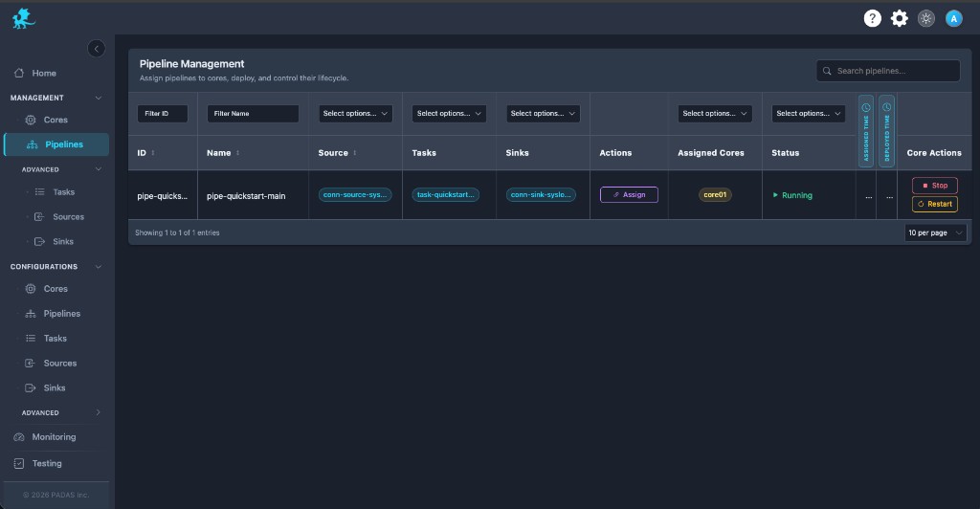Click the Running status text
The height and width of the screenshot is (509, 980).
(x=797, y=195)
